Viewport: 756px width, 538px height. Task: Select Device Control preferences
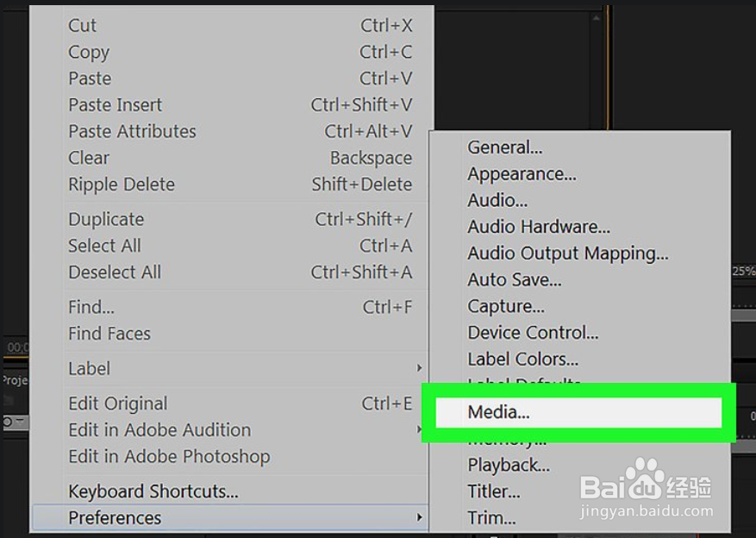point(533,333)
